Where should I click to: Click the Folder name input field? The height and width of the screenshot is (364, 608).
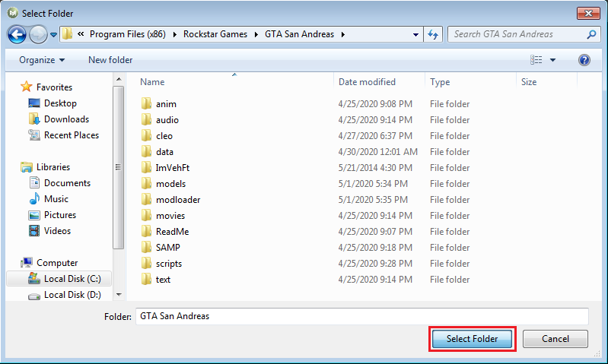coord(361,316)
